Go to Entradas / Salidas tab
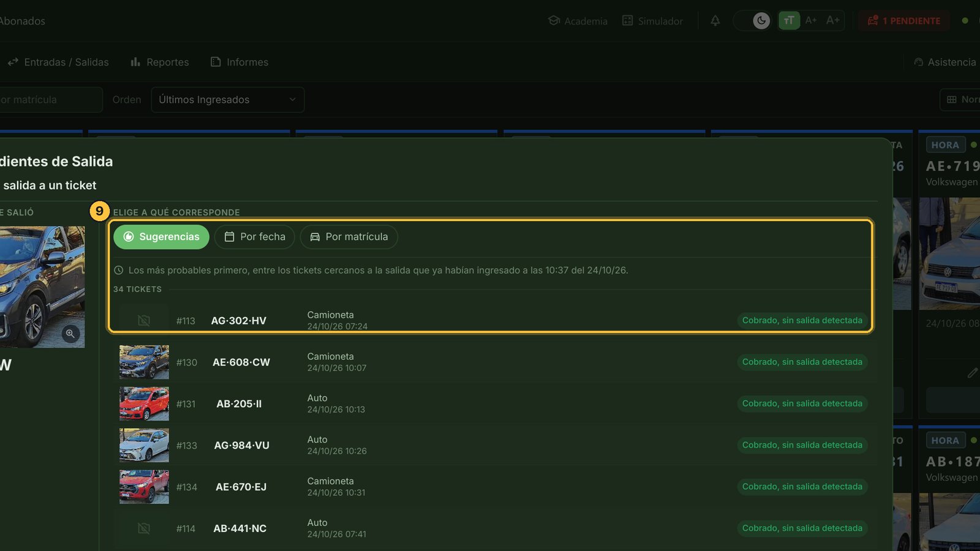Viewport: 980px width, 551px height. [x=58, y=62]
